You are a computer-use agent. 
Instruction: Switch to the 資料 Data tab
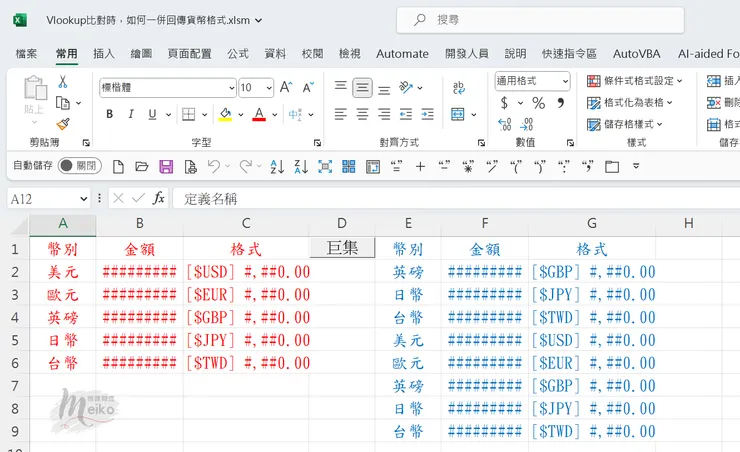click(275, 54)
